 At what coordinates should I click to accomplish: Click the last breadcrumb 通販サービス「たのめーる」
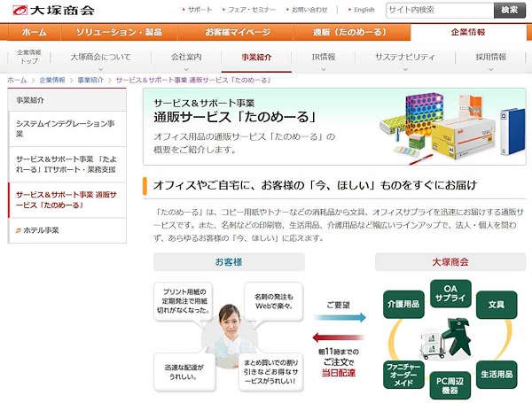193,80
